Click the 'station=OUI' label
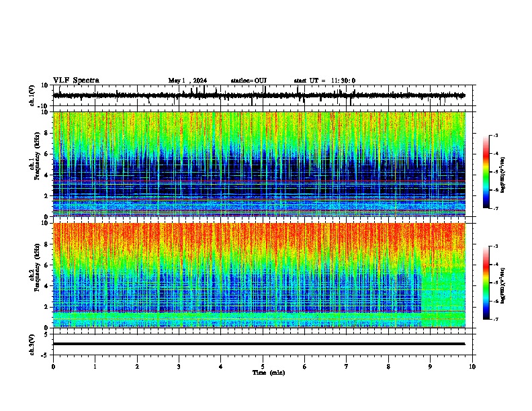 [249, 81]
